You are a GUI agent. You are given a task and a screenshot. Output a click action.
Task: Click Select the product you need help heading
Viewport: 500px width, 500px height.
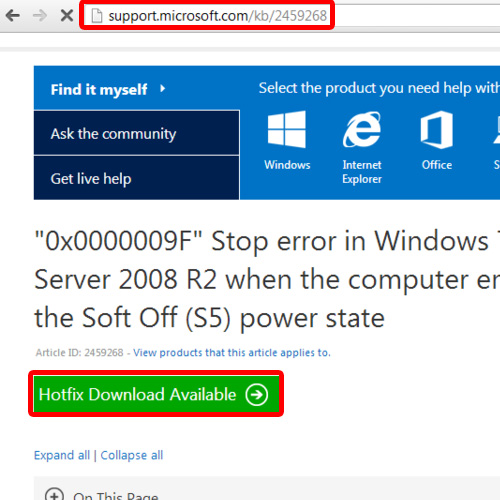[x=379, y=88]
